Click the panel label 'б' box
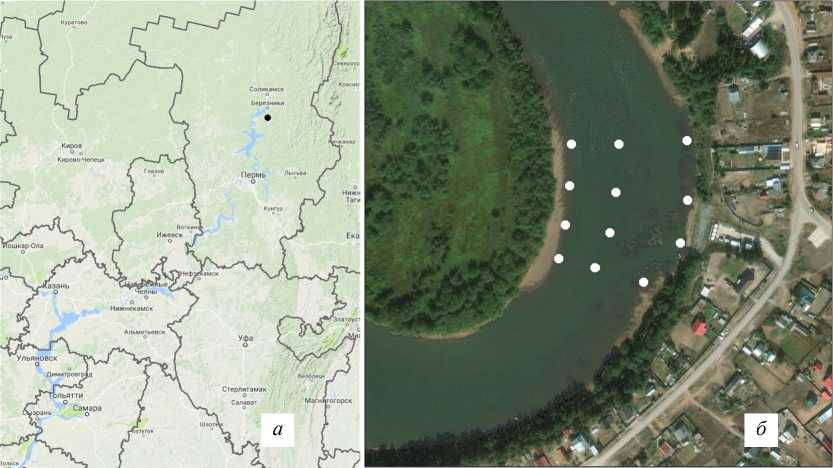 [760, 429]
